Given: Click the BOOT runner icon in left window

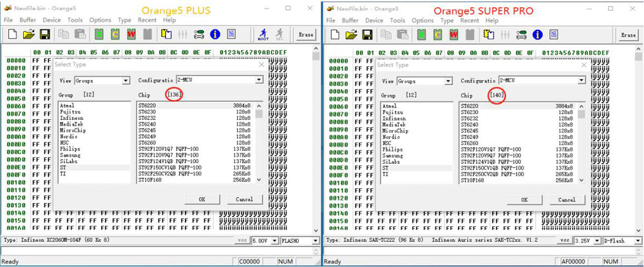Looking at the screenshot, I should click(263, 34).
